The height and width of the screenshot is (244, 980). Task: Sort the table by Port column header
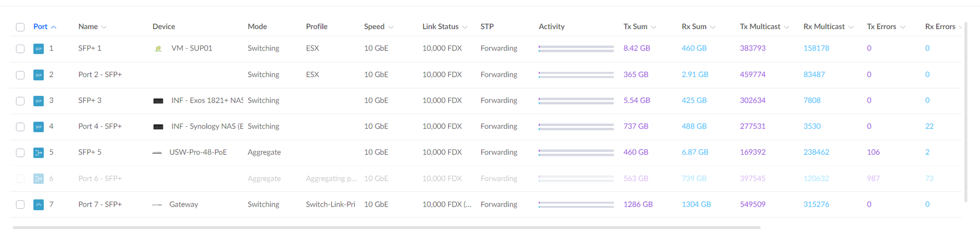[41, 26]
